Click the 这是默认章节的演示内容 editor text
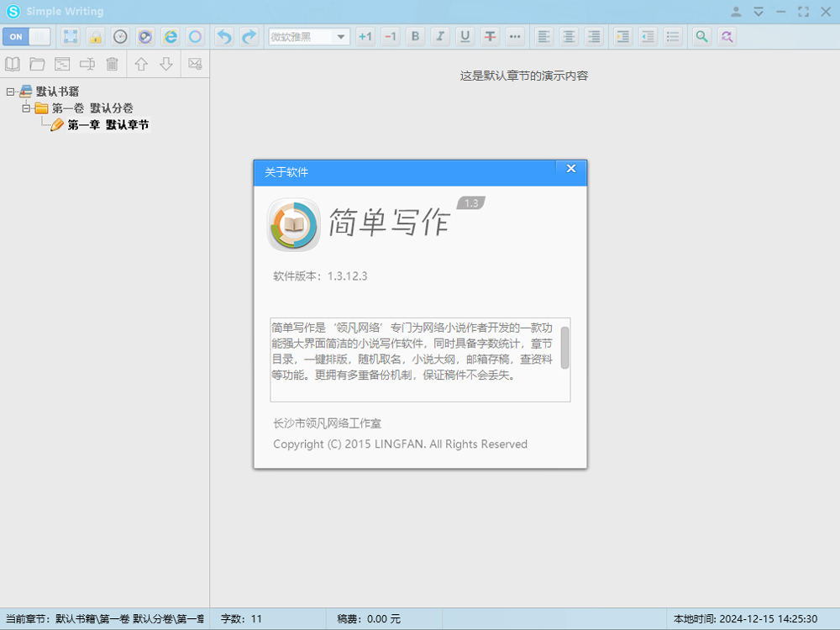 (524, 76)
